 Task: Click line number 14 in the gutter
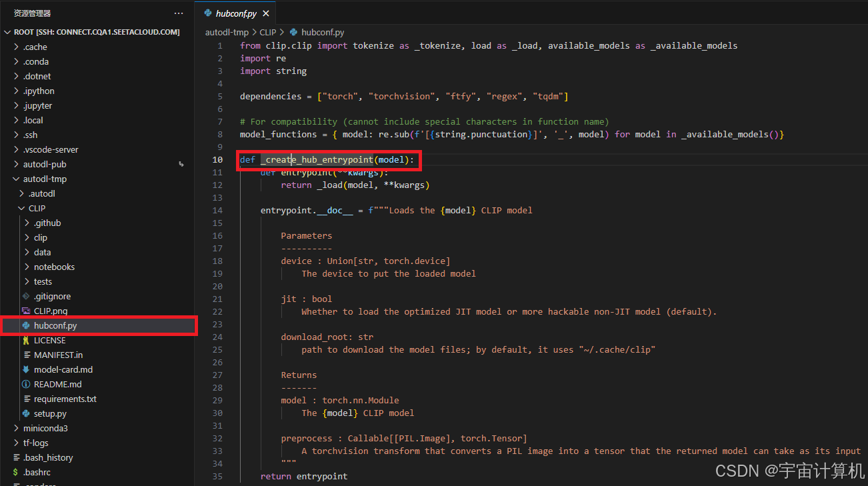click(218, 211)
